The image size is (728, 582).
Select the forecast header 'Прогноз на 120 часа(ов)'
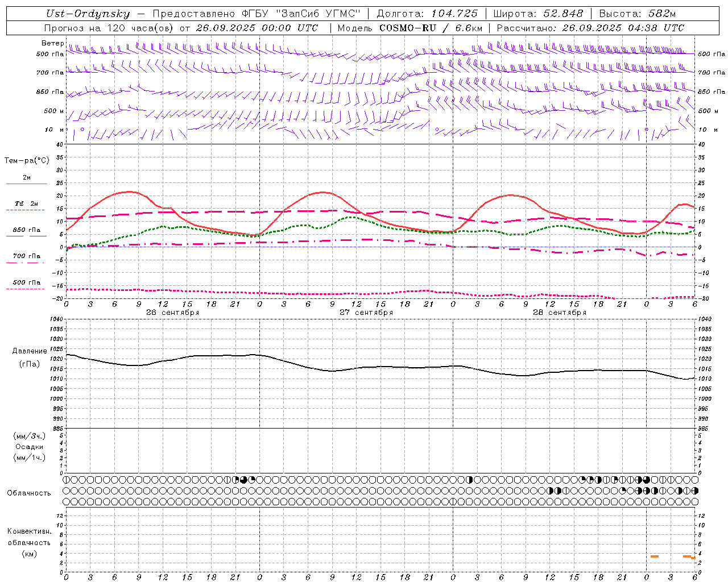109,28
